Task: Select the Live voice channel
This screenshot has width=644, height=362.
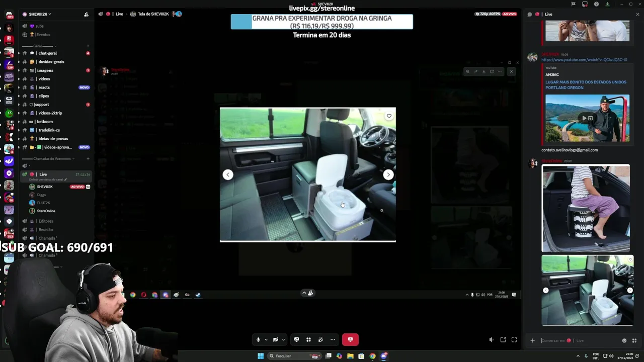Action: click(55, 176)
